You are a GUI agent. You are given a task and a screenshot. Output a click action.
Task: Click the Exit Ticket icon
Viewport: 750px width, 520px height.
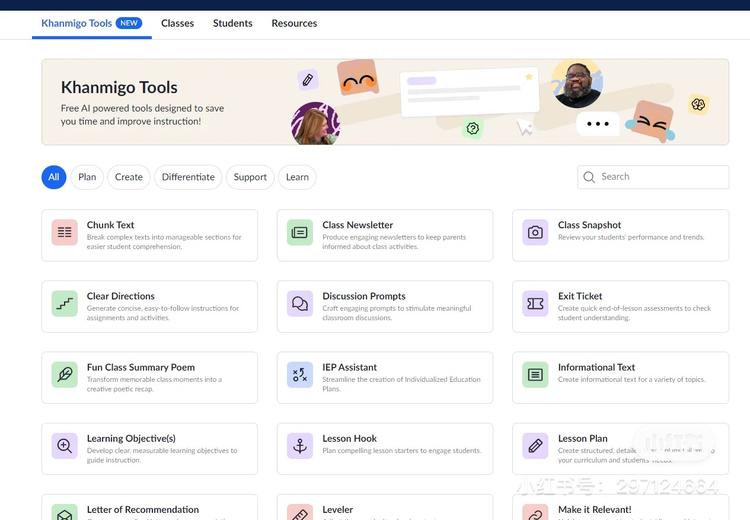[535, 303]
